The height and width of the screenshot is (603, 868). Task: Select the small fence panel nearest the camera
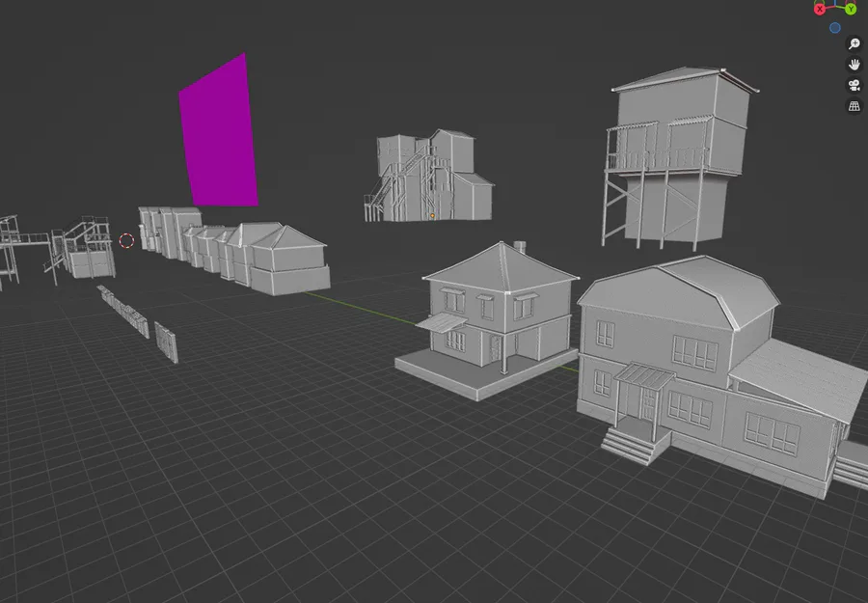click(166, 343)
